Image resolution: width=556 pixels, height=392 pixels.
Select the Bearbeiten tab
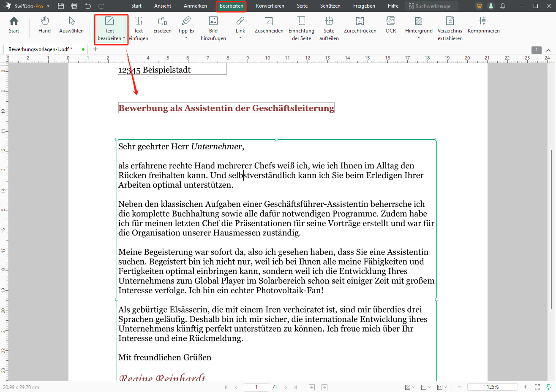click(232, 6)
